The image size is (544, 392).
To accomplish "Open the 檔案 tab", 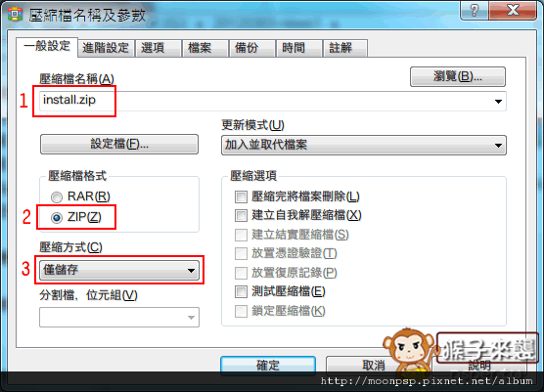I will (200, 48).
